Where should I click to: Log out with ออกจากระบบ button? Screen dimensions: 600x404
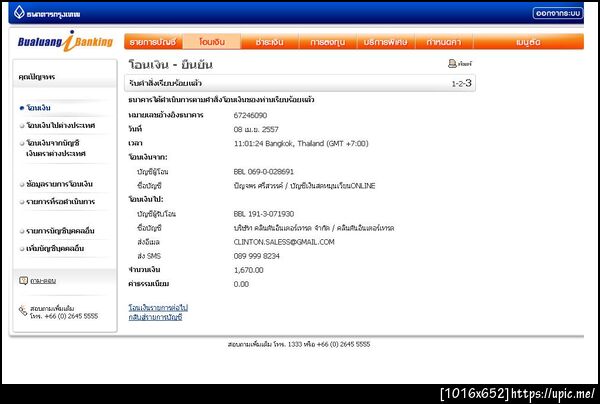pyautogui.click(x=558, y=13)
